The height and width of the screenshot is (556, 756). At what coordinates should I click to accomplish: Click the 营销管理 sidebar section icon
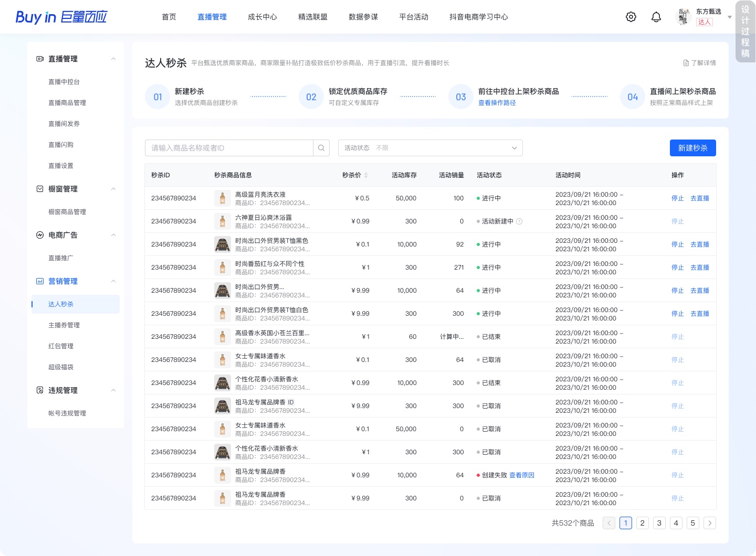pos(40,281)
